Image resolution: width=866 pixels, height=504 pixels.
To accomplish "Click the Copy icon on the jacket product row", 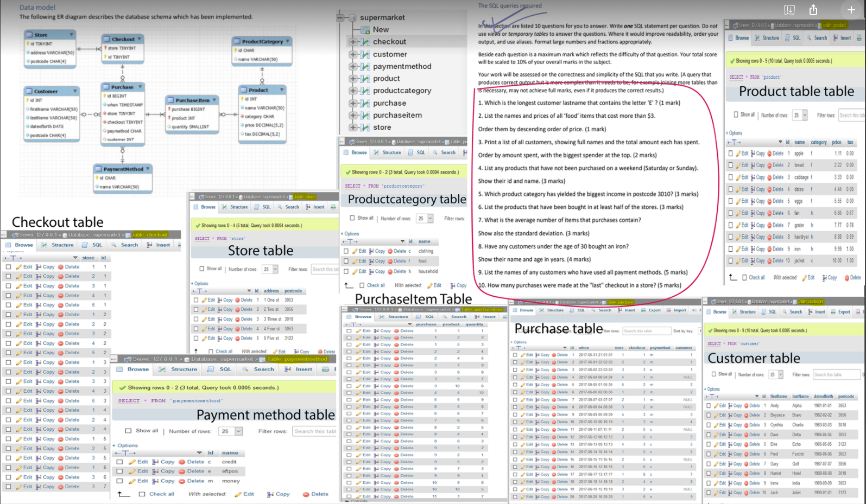I will pyautogui.click(x=753, y=261).
